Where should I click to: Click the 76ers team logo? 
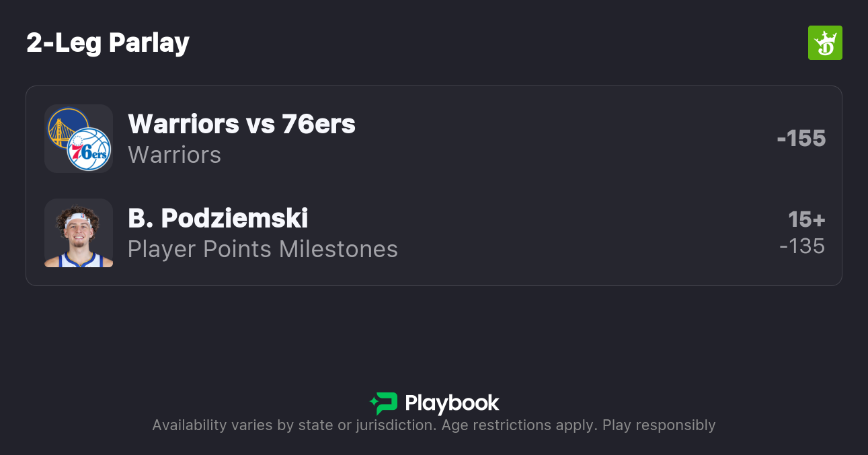click(89, 149)
